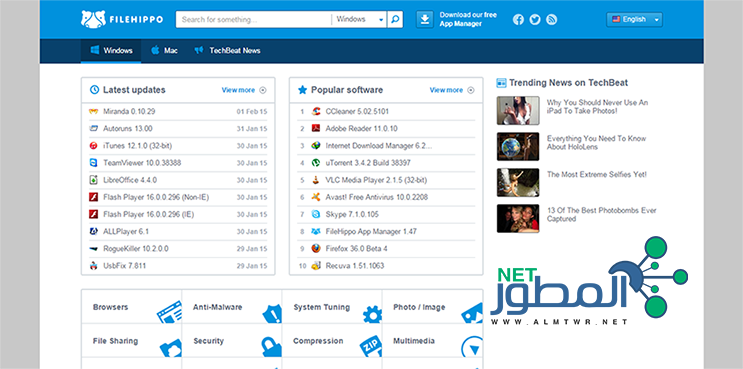743x369 pixels.
Task: Open the TechBeat News tab
Action: [x=228, y=51]
